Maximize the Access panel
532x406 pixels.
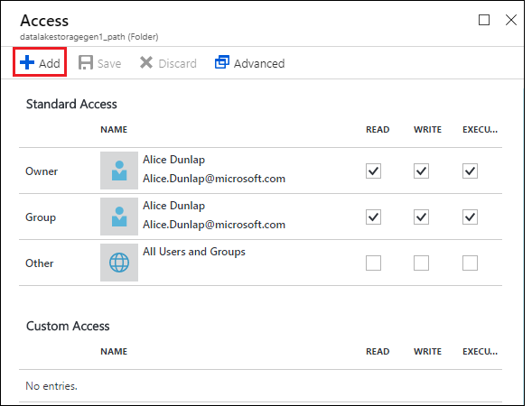pyautogui.click(x=484, y=20)
